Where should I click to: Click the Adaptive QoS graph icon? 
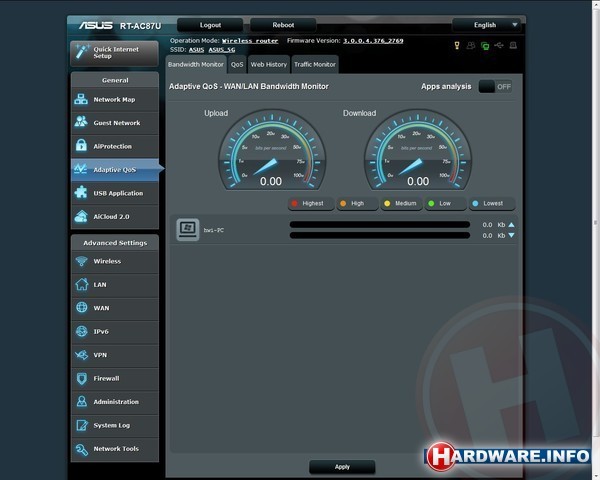coord(81,169)
